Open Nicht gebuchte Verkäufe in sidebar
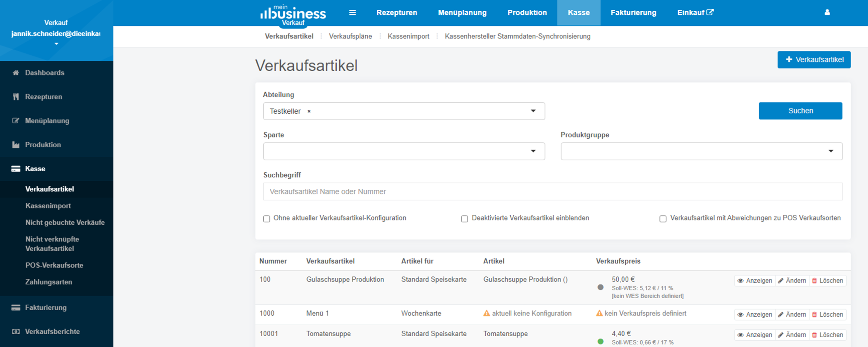Viewport: 868px width, 347px height. coord(65,222)
